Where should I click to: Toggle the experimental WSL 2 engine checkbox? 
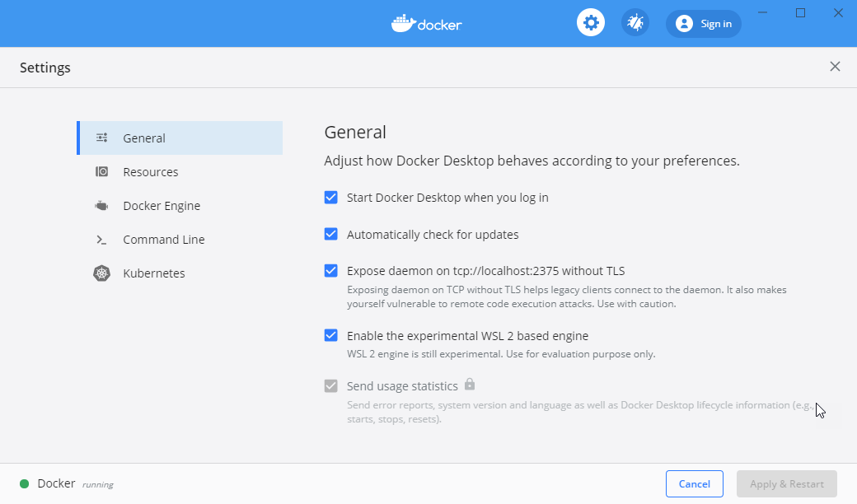[330, 335]
